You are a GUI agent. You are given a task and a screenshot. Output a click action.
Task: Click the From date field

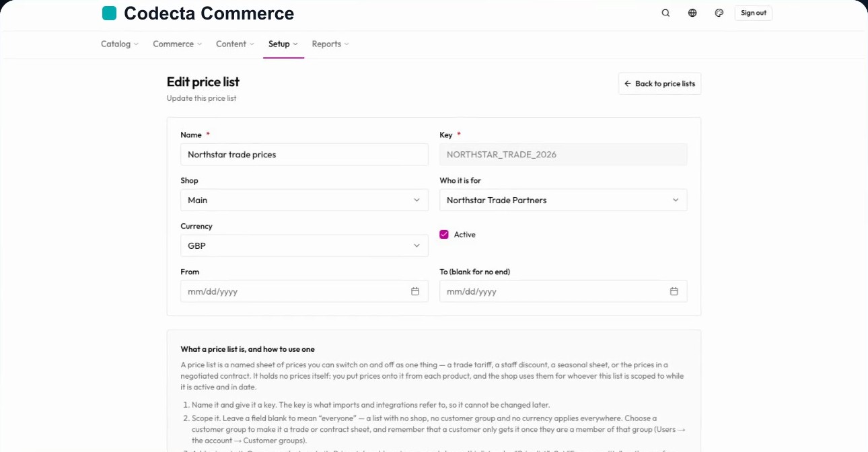pos(304,291)
